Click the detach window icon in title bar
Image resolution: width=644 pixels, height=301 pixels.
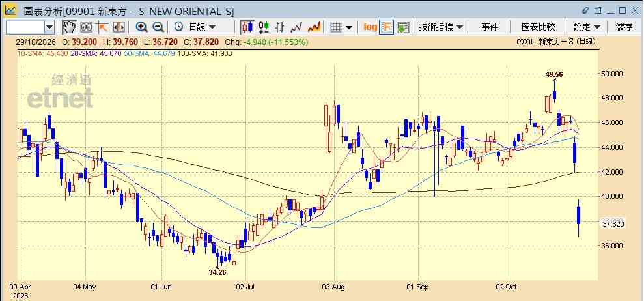pyautogui.click(x=598, y=10)
